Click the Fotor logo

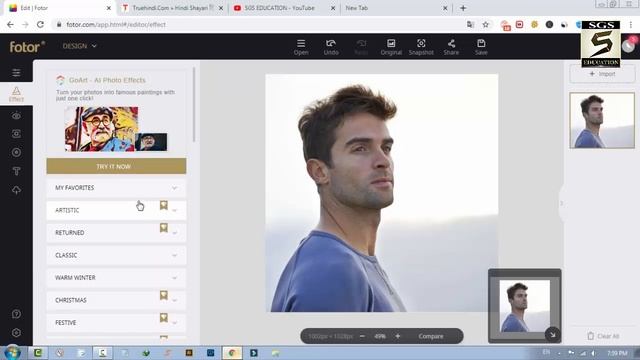tap(27, 47)
